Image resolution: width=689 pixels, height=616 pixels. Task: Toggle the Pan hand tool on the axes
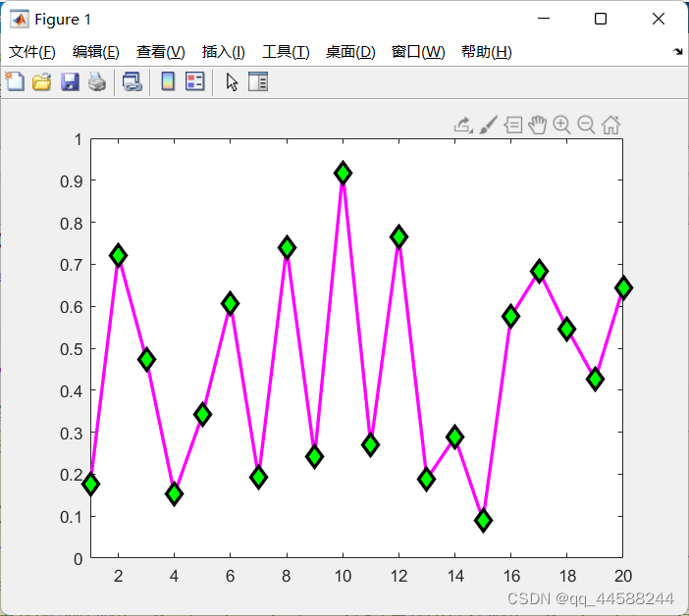click(x=537, y=126)
